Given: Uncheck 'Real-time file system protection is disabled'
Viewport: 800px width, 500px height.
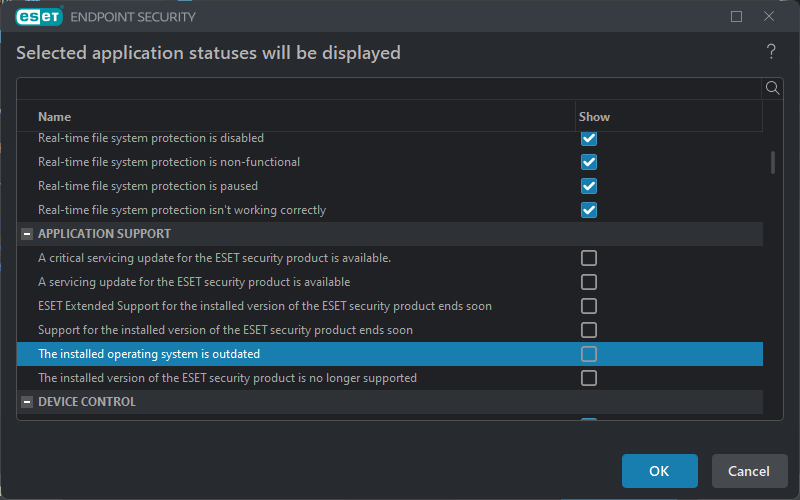Looking at the screenshot, I should (589, 138).
